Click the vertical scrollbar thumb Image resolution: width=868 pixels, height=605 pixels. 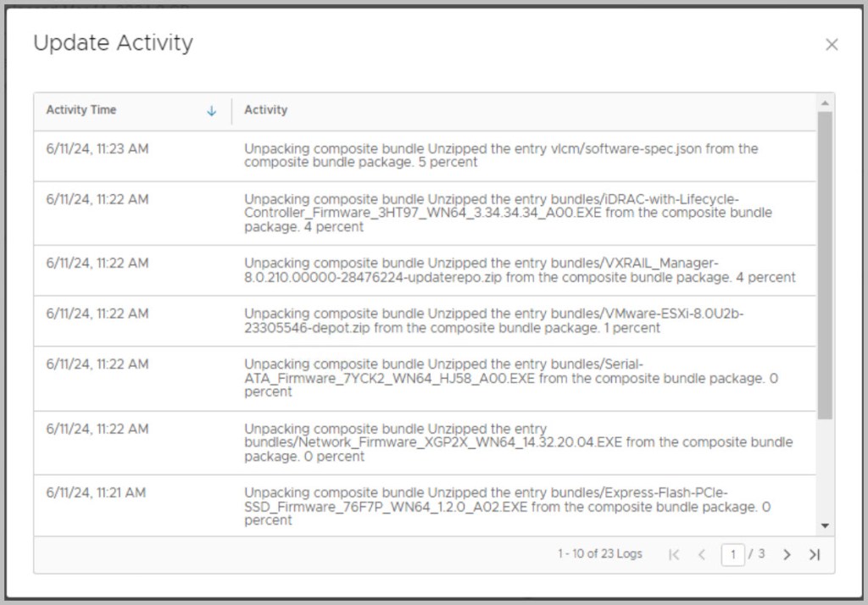825,263
